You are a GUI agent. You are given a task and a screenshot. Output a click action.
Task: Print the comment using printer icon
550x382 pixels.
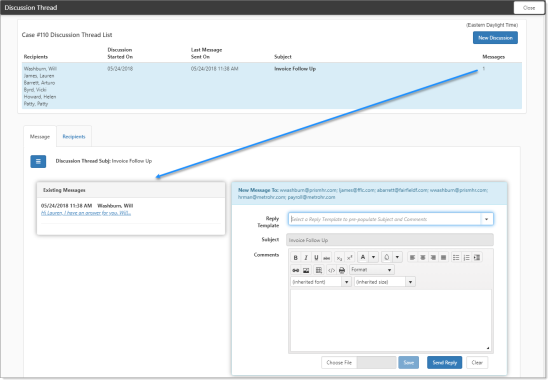click(x=342, y=270)
